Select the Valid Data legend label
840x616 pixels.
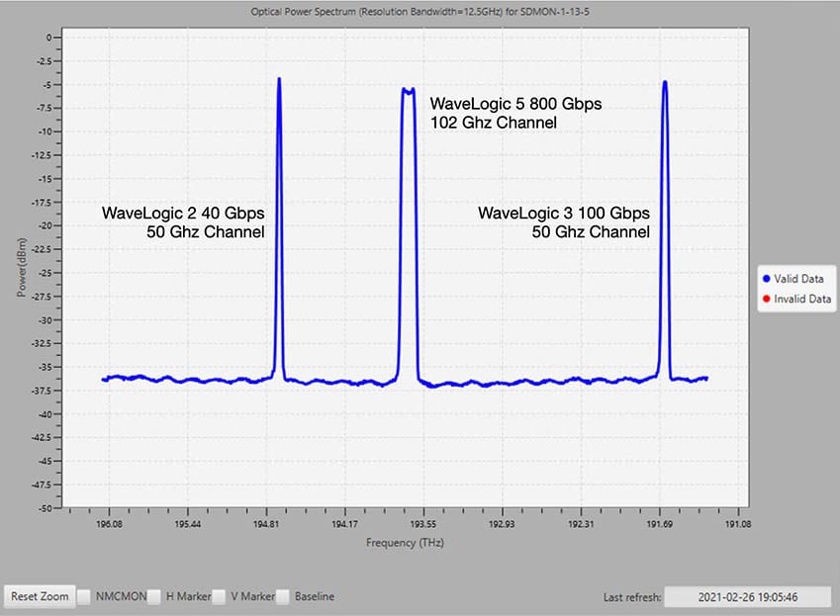(x=798, y=278)
